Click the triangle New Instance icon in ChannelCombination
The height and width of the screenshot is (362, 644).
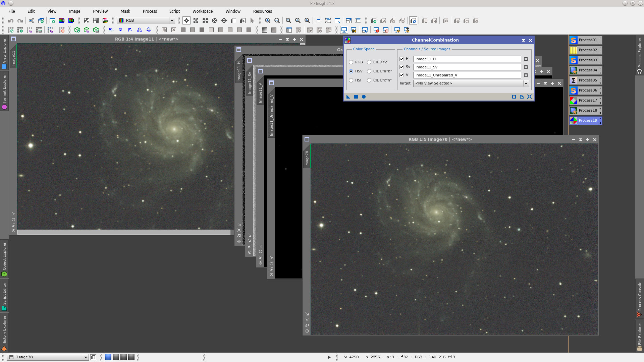pos(348,97)
